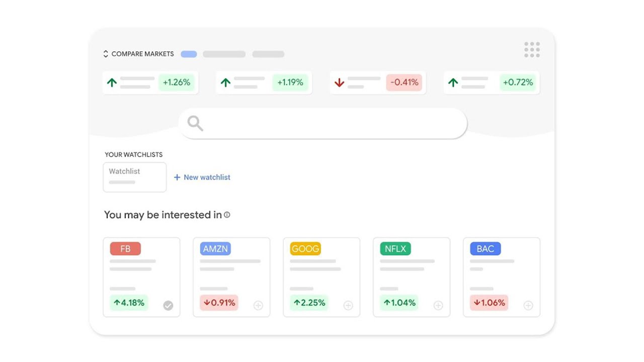Click into the search input field
Viewport: 644px width, 362px height.
coord(332,123)
